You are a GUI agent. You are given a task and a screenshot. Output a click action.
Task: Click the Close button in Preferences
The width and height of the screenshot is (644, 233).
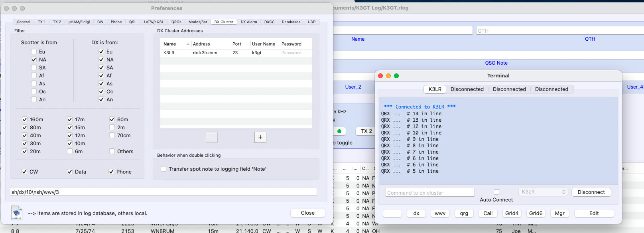coord(307,213)
